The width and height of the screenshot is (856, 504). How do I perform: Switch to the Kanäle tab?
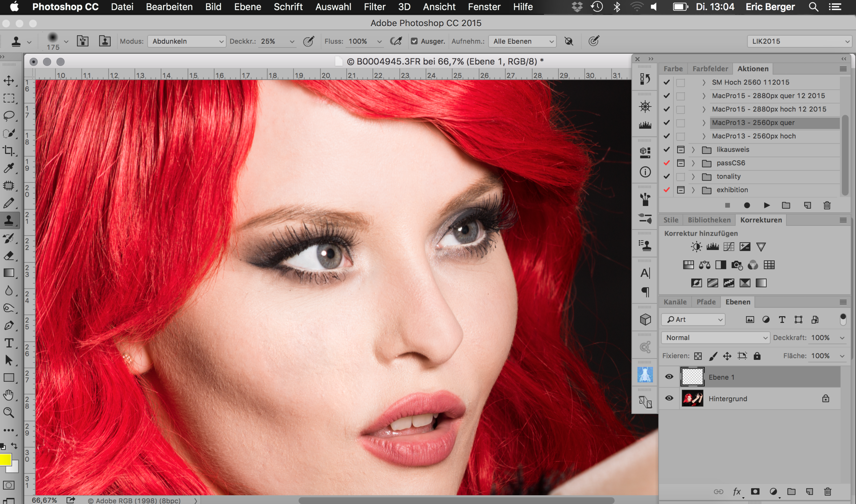click(675, 302)
